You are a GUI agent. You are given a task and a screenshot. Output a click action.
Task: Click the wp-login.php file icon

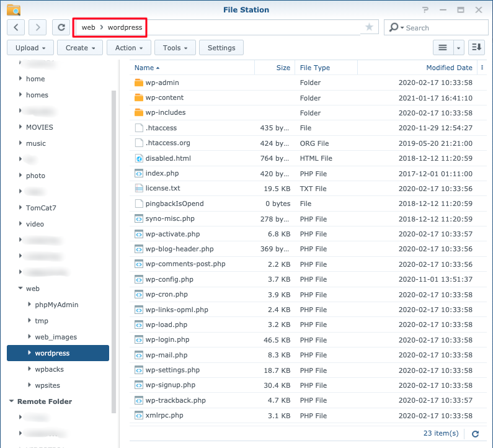pyautogui.click(x=139, y=340)
